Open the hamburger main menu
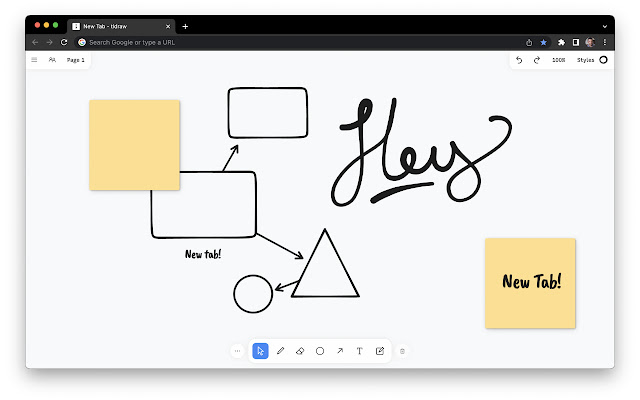Image resolution: width=640 pixels, height=400 pixels. (34, 60)
